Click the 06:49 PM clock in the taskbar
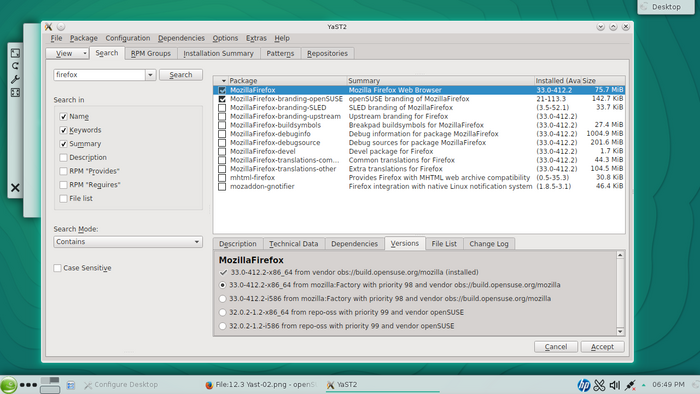Screen dimensions: 700x394 [668, 384]
